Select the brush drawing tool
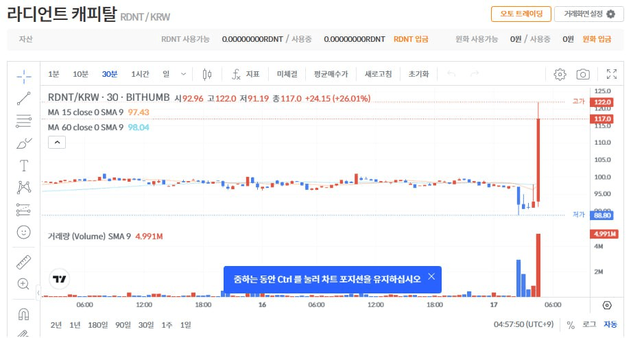This screenshot has width=644, height=338. [x=24, y=143]
